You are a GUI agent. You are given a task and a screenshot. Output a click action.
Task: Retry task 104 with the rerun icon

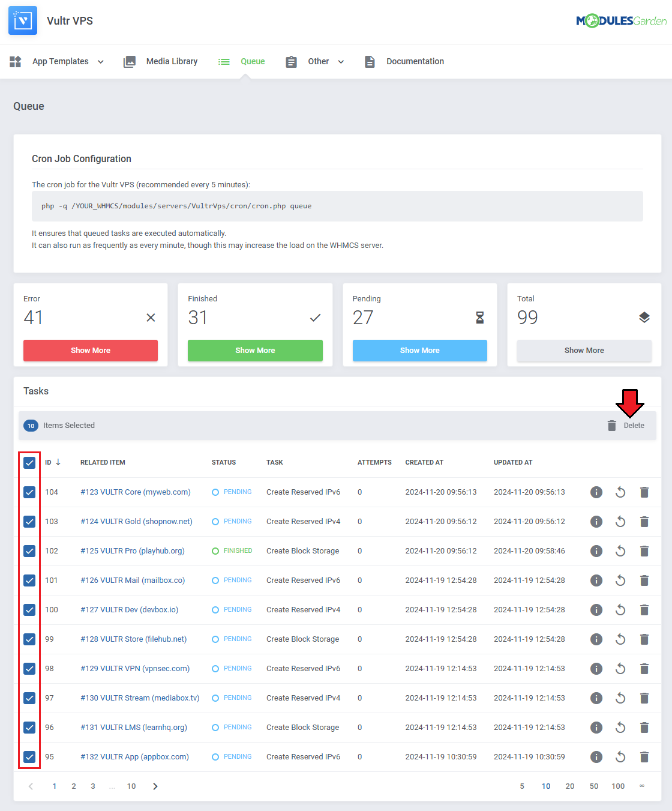[x=620, y=492]
